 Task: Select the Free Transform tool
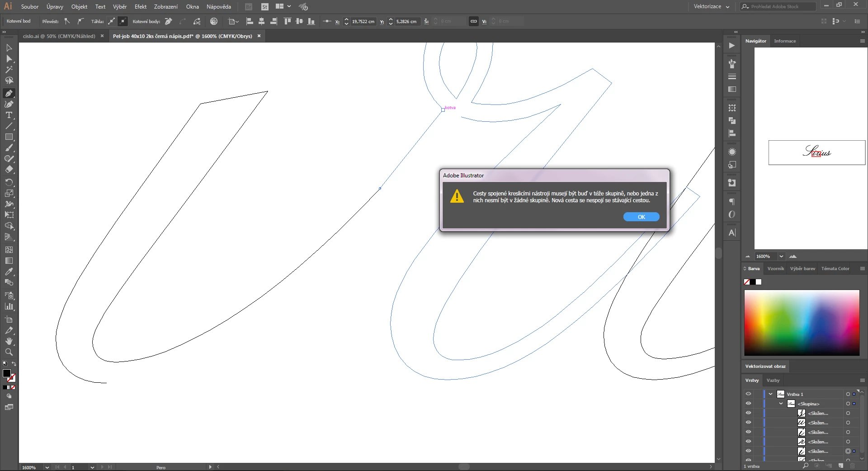pyautogui.click(x=9, y=215)
